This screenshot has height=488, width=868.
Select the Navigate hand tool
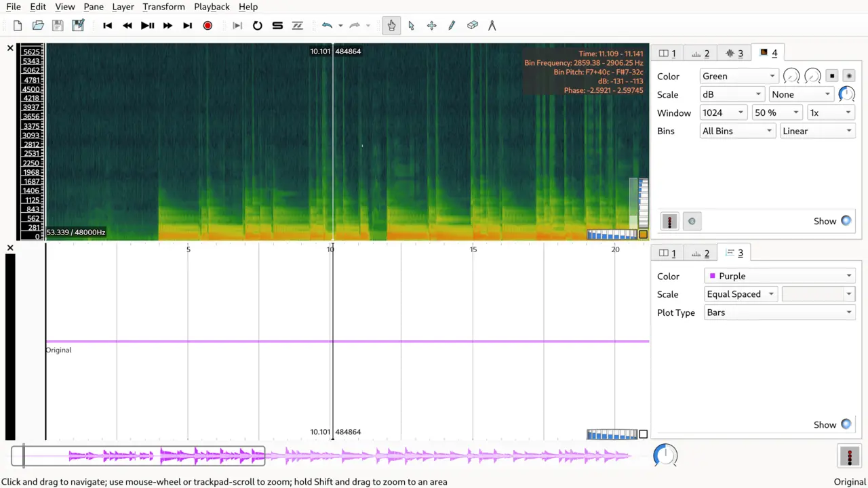(x=391, y=26)
